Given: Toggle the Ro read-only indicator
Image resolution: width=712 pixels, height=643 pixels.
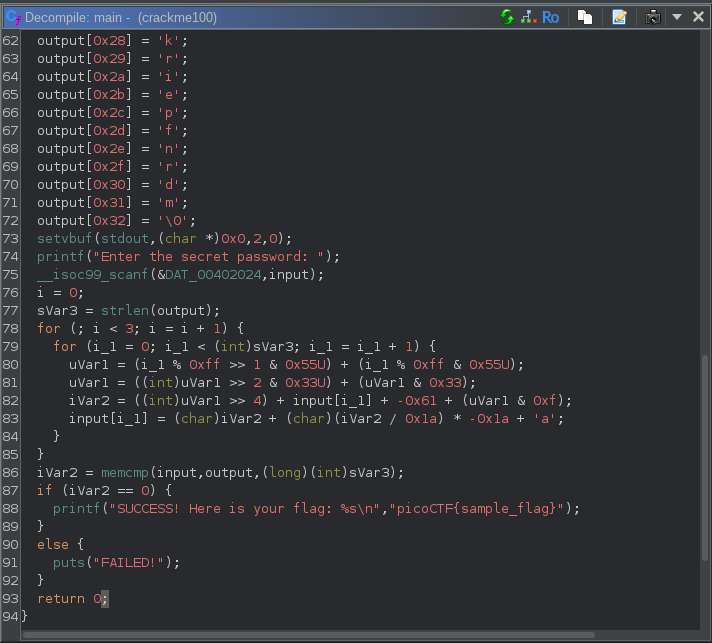Looking at the screenshot, I should tap(550, 18).
